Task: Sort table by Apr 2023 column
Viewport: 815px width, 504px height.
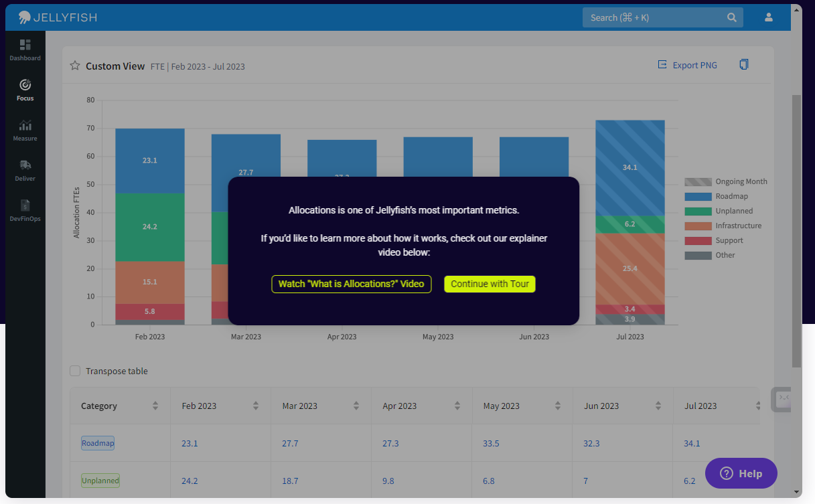Action: tap(457, 406)
